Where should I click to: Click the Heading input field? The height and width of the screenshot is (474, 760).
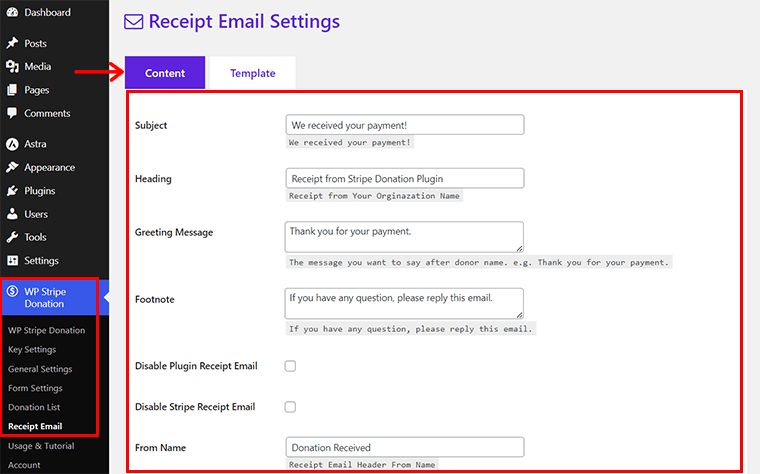click(405, 178)
